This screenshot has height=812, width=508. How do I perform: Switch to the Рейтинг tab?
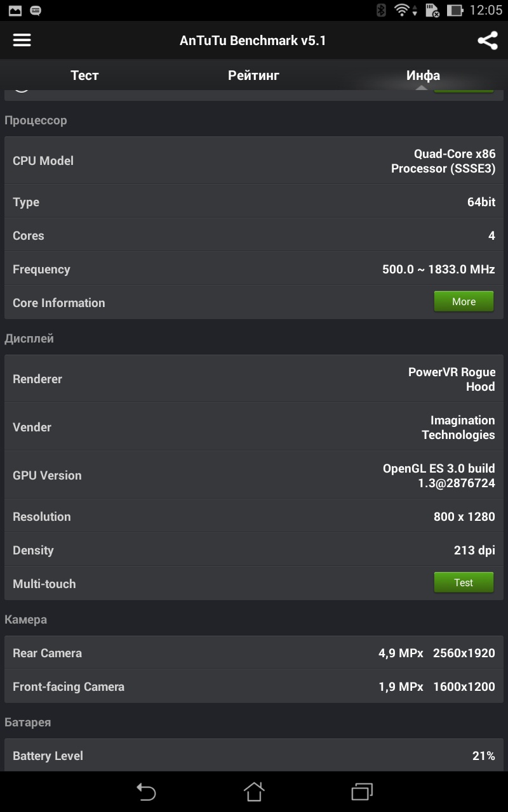click(253, 75)
